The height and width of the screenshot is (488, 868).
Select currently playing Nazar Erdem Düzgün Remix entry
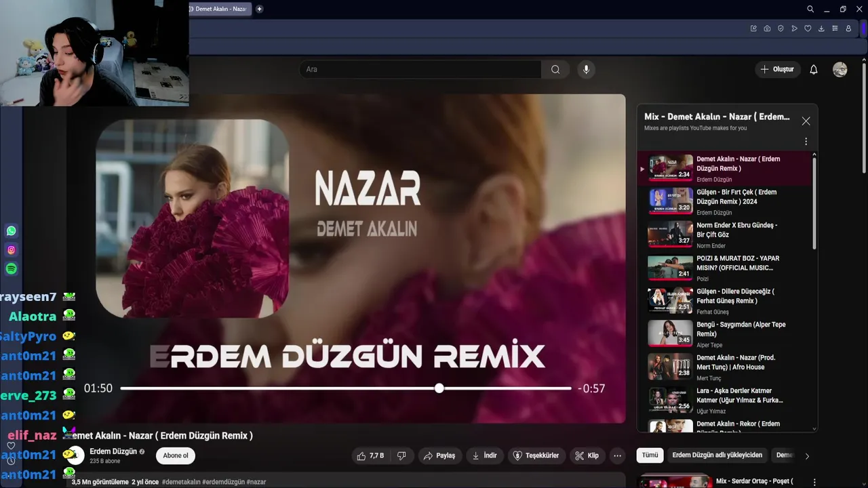[x=726, y=168]
